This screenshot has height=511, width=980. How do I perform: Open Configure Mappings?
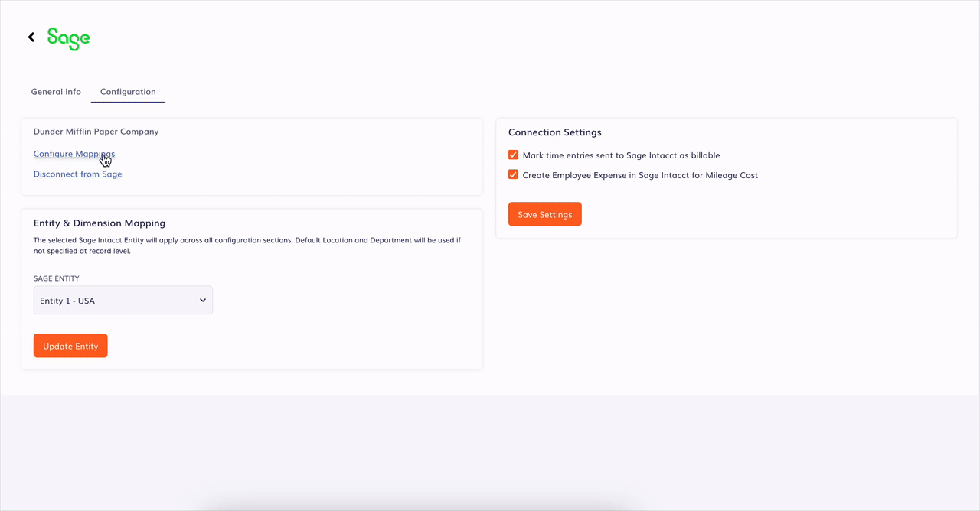[x=73, y=154]
